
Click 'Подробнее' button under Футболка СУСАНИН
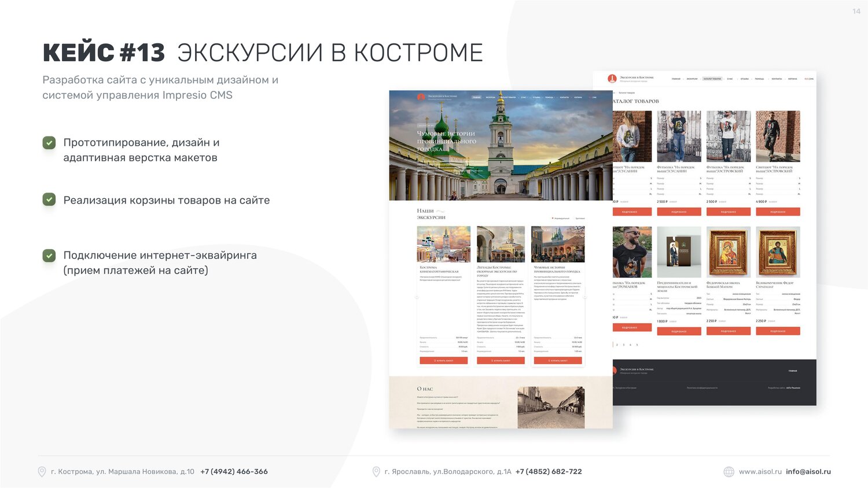pos(679,212)
